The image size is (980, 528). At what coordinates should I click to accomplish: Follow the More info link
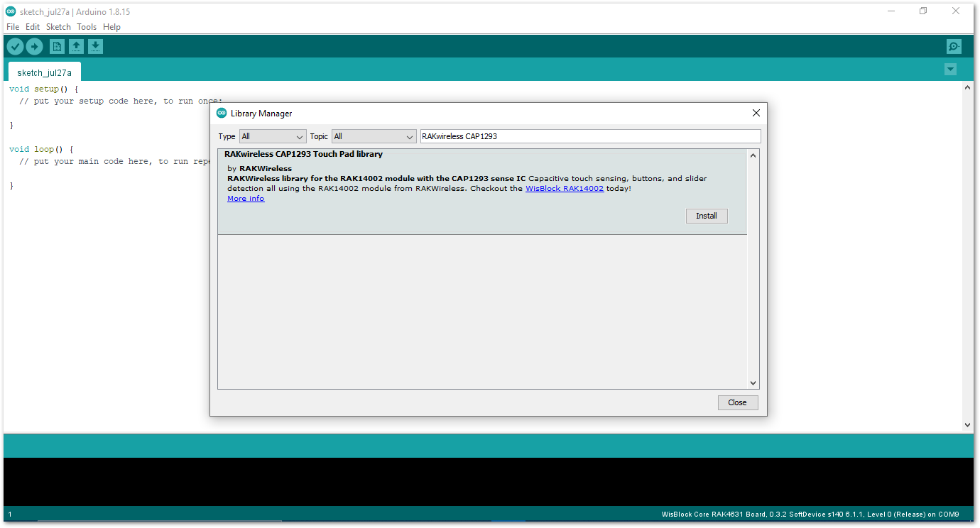tap(246, 199)
